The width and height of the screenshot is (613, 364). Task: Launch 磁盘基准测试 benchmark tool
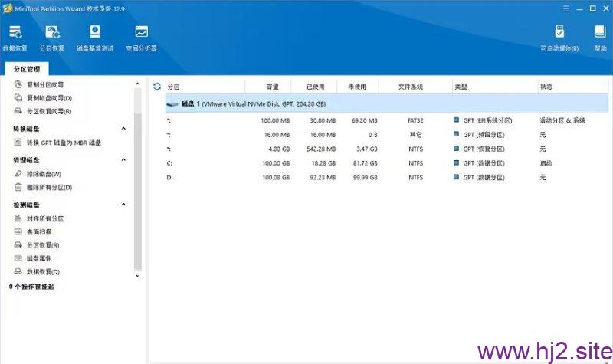coord(95,38)
